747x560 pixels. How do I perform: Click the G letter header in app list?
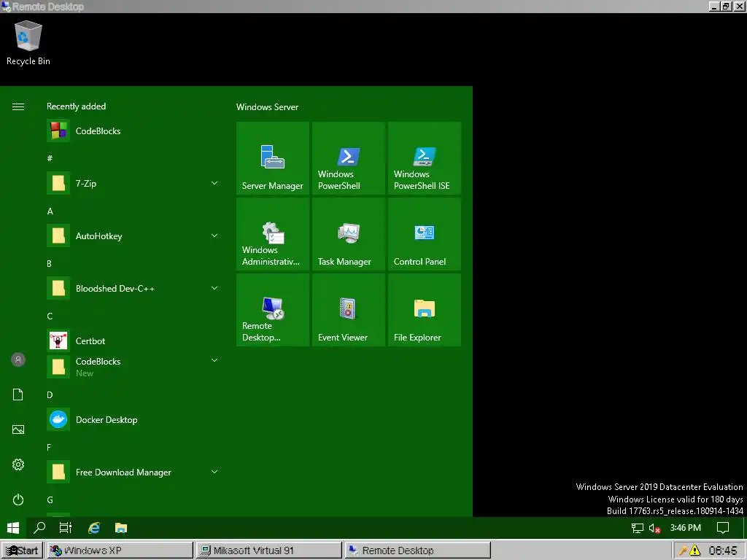[50, 499]
